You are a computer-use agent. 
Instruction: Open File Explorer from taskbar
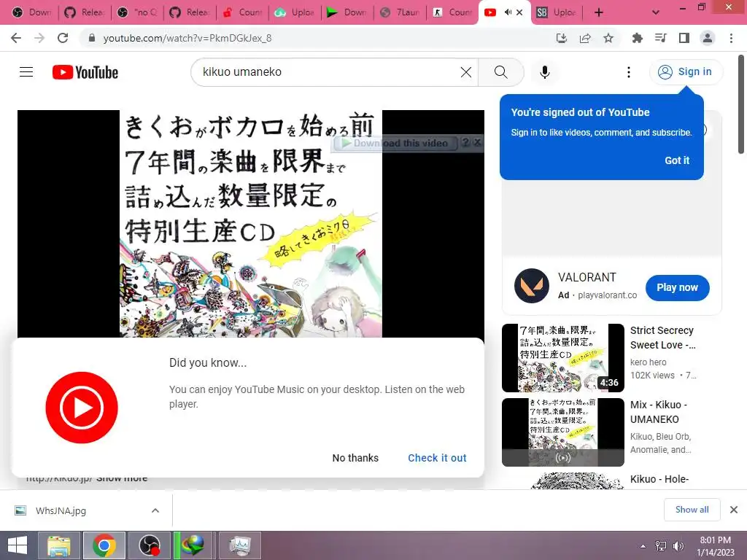pos(59,545)
